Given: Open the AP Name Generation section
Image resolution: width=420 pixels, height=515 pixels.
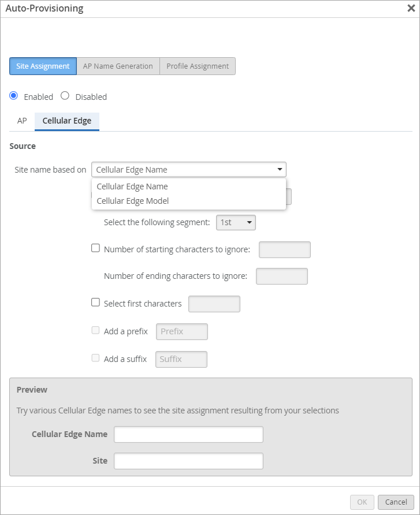Looking at the screenshot, I should pyautogui.click(x=118, y=66).
